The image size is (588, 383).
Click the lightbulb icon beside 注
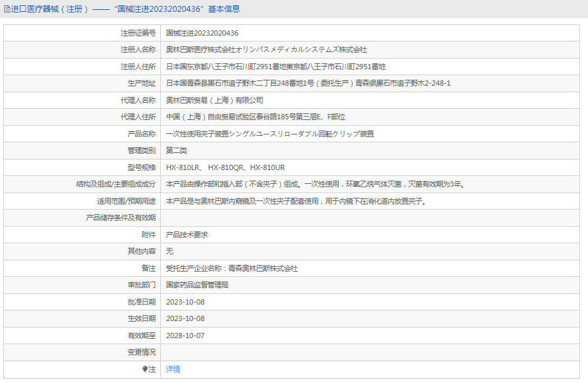145,369
